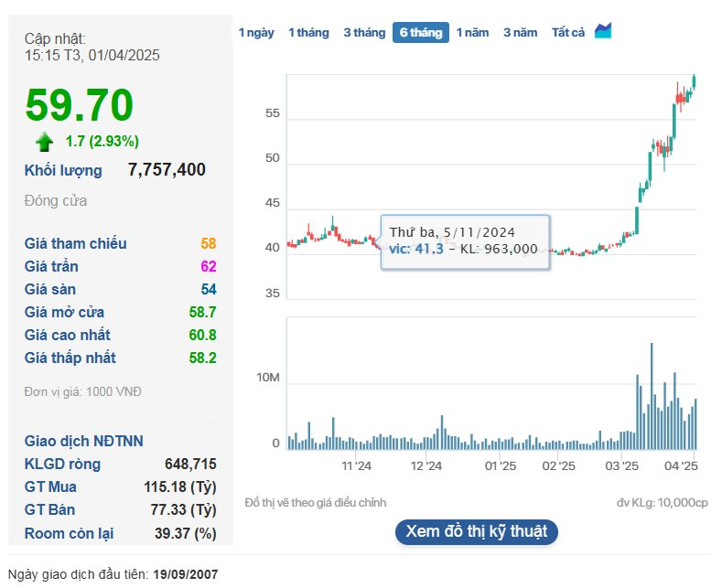The height and width of the screenshot is (588, 722).
Task: Show the 3 tháng chart range
Action: coord(364,33)
